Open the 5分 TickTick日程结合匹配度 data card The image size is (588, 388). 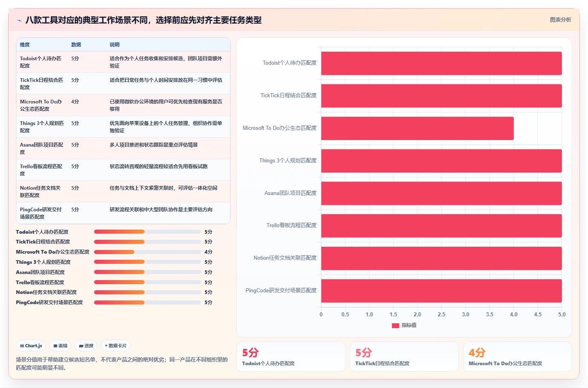pos(404,357)
